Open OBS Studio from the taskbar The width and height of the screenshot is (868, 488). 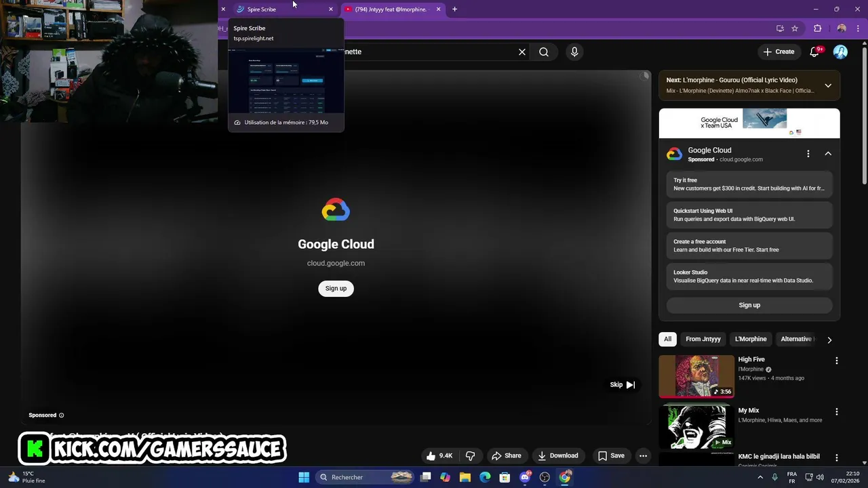pyautogui.click(x=545, y=477)
